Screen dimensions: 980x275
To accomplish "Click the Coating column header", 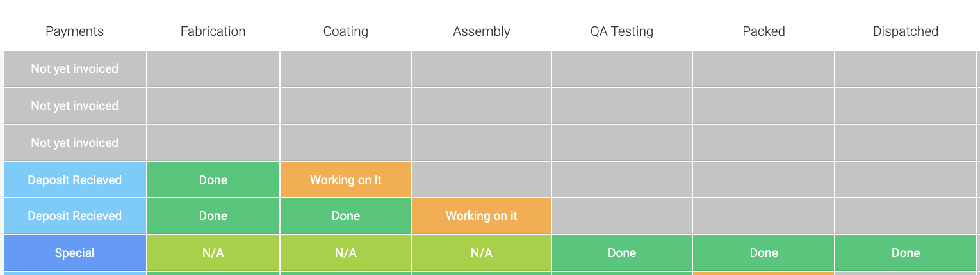I will (x=345, y=31).
